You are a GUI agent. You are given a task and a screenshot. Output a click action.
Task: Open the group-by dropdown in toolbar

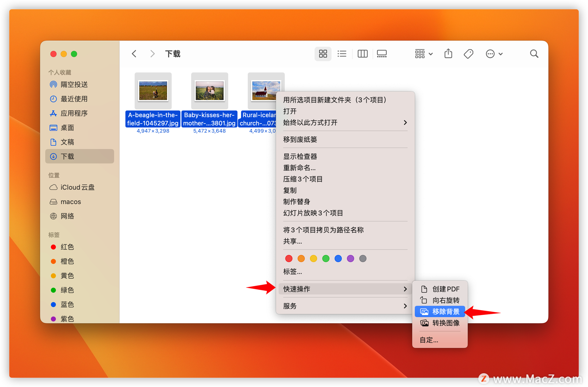tap(424, 54)
